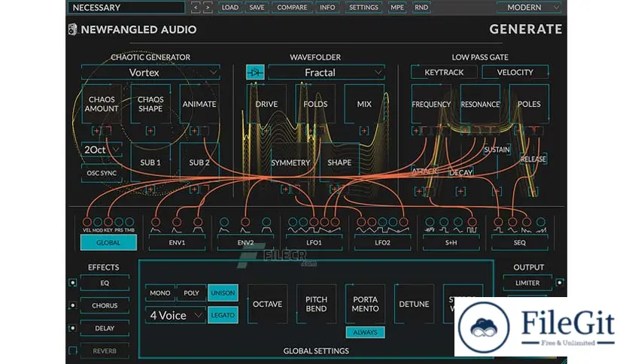Toggle the wavefolder diode icon button
Image resolution: width=629 pixels, height=364 pixels.
click(255, 72)
